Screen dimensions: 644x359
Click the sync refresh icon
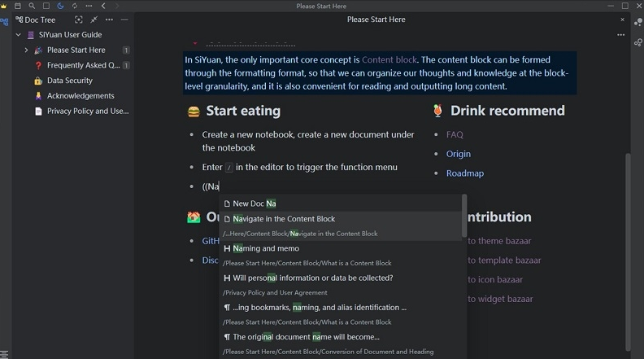(x=75, y=6)
